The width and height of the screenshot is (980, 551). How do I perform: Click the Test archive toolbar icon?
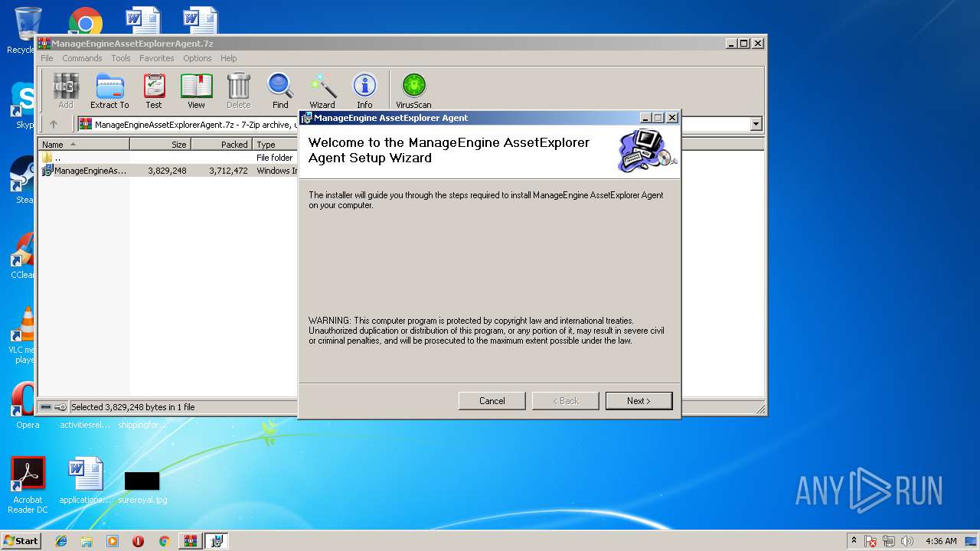(154, 91)
